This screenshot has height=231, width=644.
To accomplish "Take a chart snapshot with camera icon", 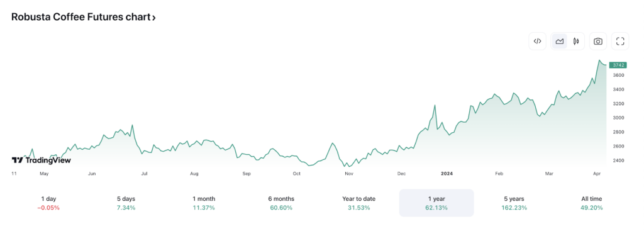I will click(x=599, y=41).
